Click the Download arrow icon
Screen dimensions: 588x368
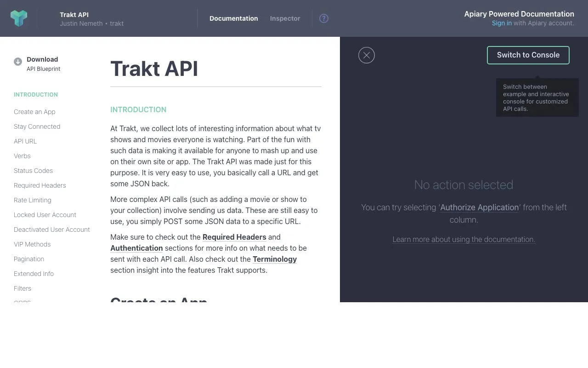coord(18,62)
